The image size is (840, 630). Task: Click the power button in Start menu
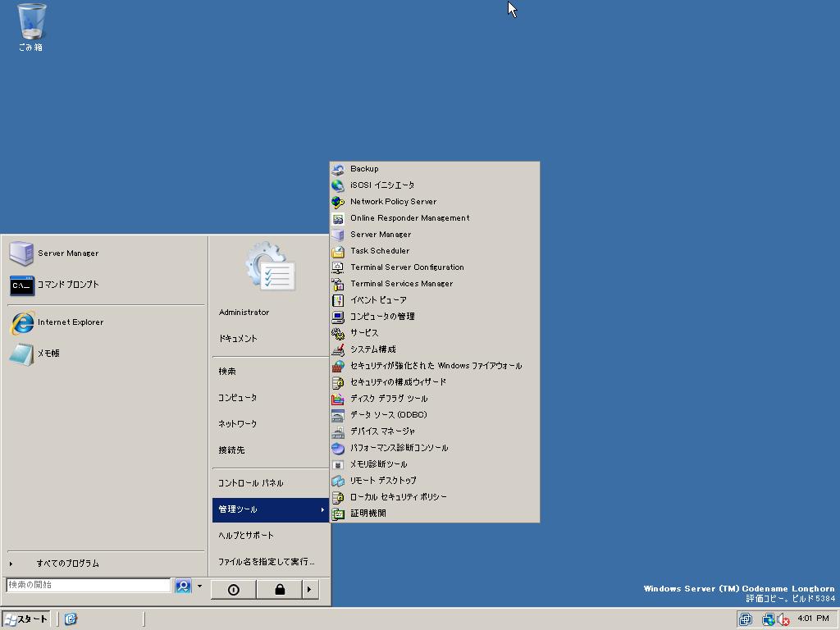click(x=234, y=589)
